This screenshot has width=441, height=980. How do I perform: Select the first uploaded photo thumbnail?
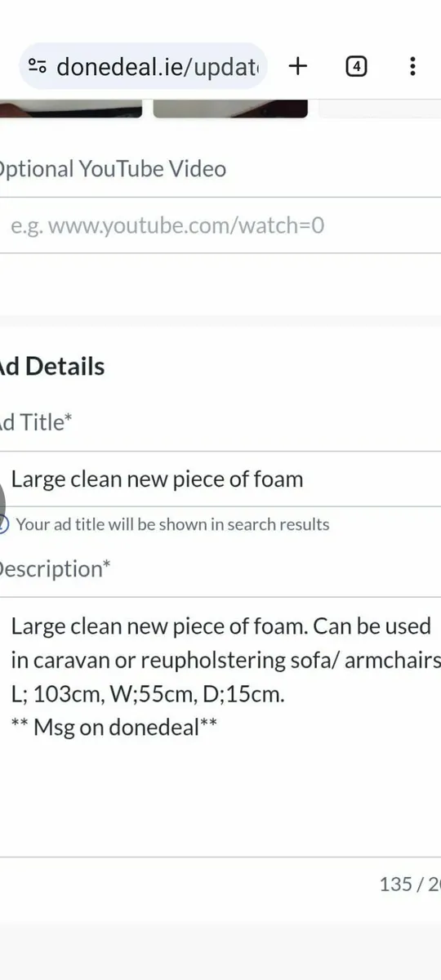coord(70,109)
